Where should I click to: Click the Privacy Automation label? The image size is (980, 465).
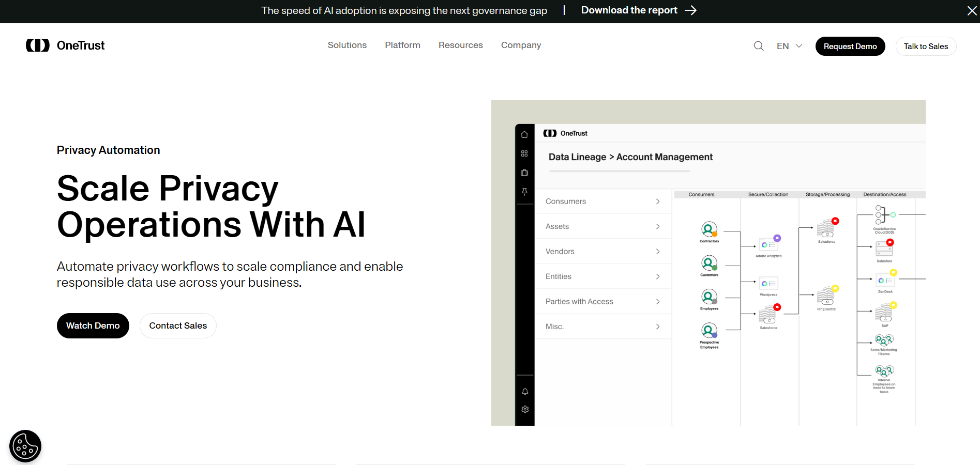coord(109,150)
